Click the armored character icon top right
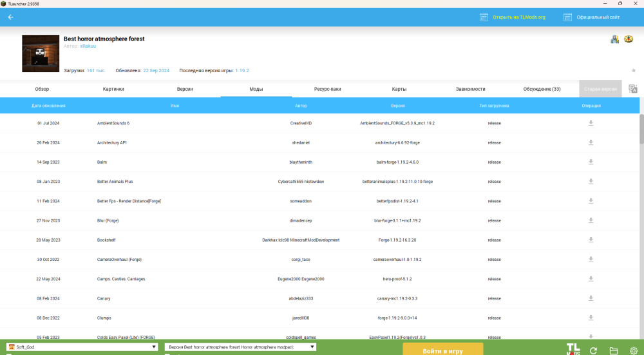The width and height of the screenshot is (644, 355). pyautogui.click(x=615, y=39)
